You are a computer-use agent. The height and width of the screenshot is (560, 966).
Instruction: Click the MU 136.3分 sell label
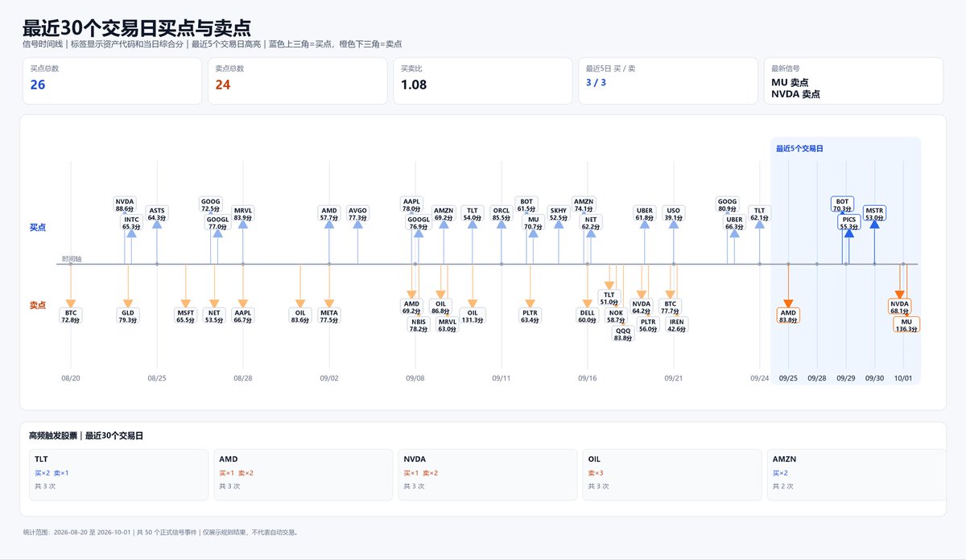[906, 325]
